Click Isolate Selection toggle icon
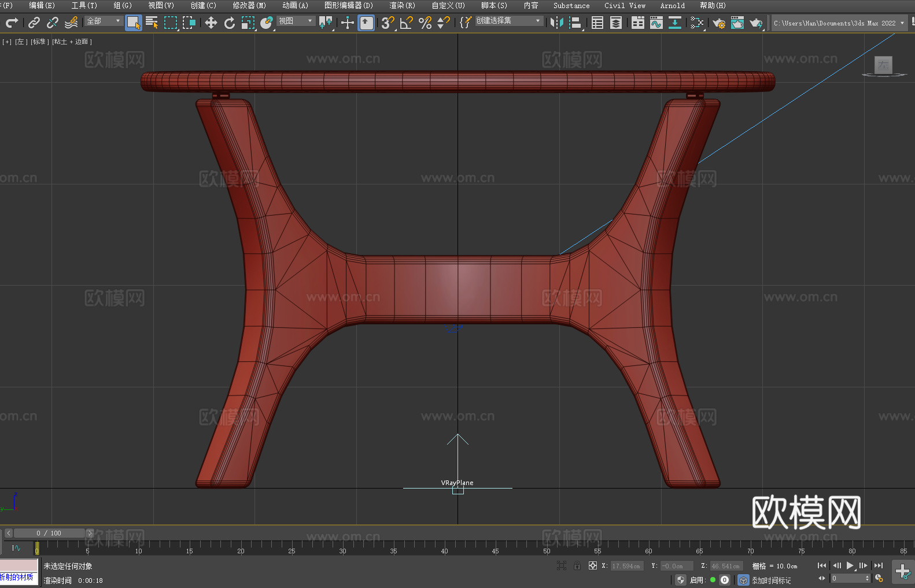915x588 pixels. 562,565
